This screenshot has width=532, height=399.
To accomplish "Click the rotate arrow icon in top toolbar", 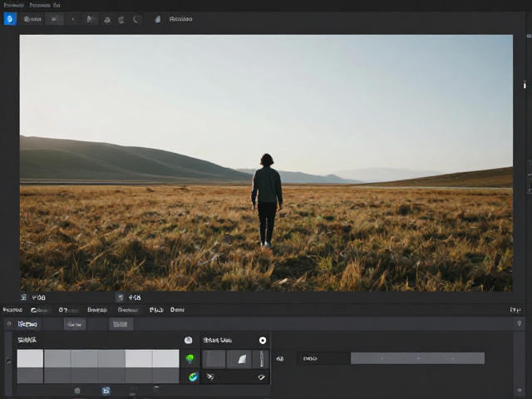I will coord(121,20).
